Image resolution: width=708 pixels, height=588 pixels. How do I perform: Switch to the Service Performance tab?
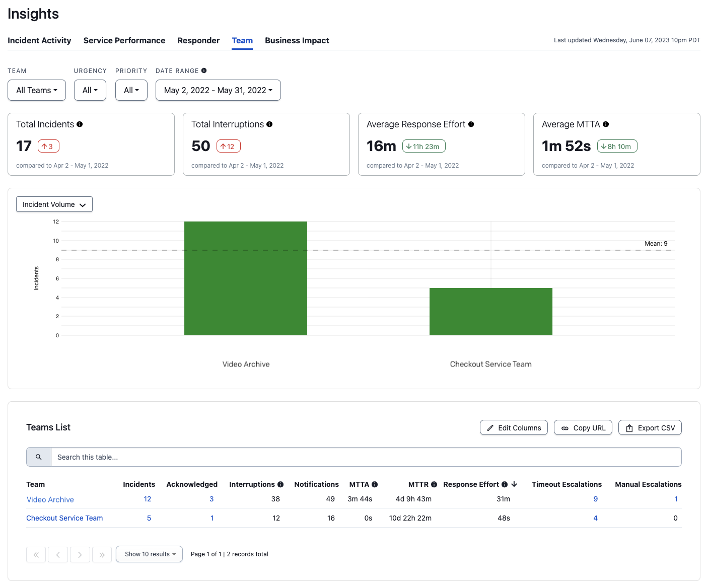124,40
